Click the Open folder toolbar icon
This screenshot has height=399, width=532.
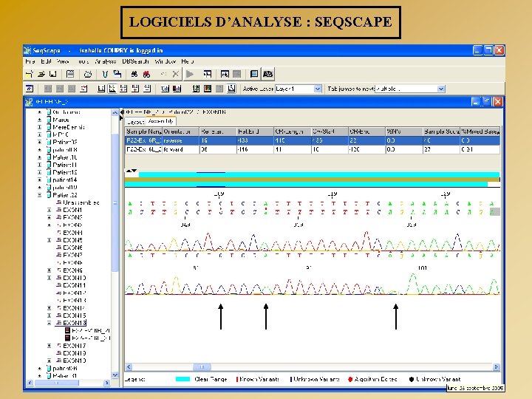[x=41, y=74]
